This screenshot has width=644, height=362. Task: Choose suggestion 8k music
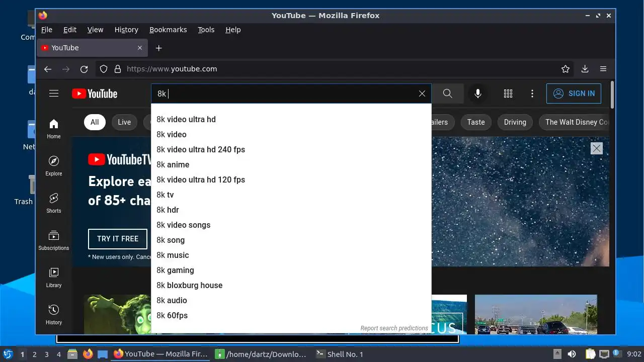click(291, 255)
